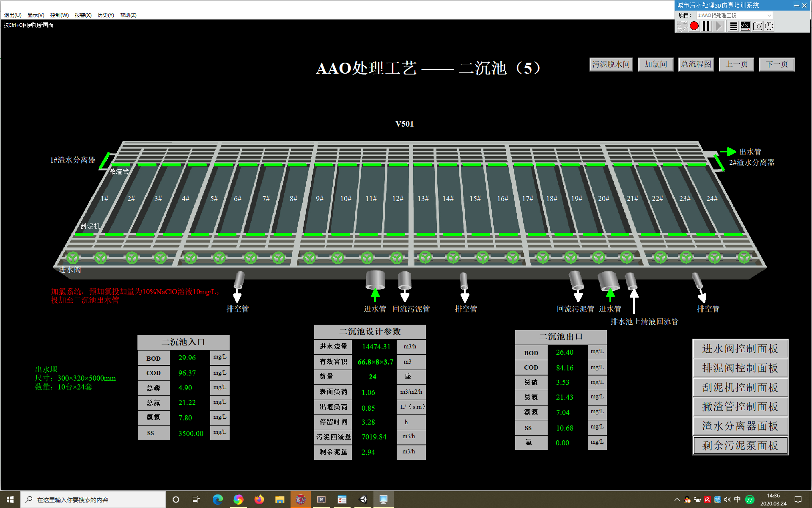Click the camera snapshot icon
The image size is (812, 508).
757,26
